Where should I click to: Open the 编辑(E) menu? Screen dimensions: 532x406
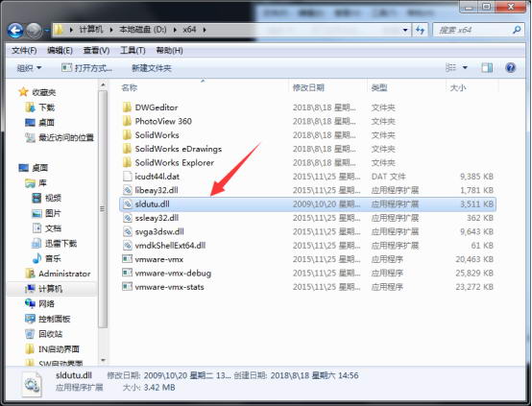coord(60,51)
